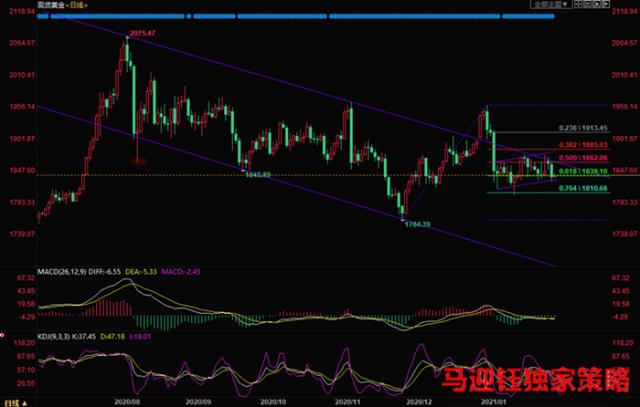640x407 pixels.
Task: Click the 1848.89 support price label
Action: click(x=258, y=175)
